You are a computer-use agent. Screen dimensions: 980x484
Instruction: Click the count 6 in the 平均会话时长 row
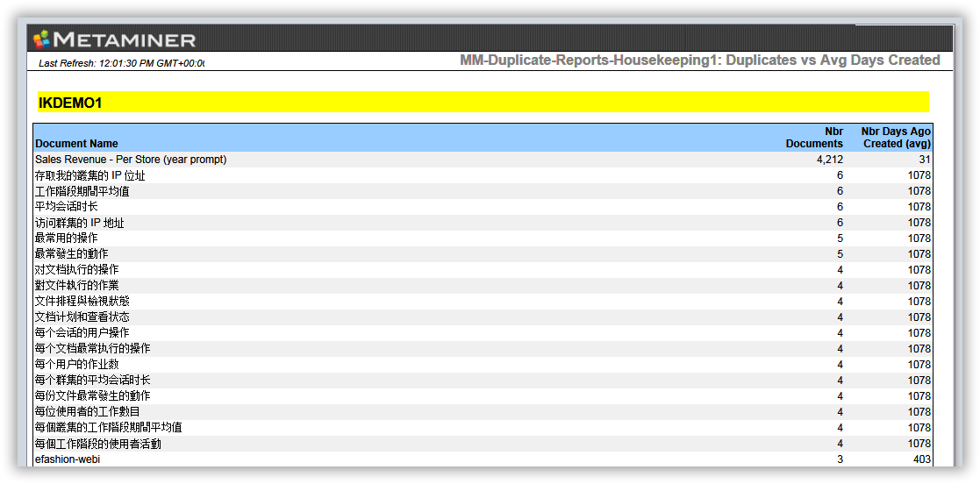(840, 207)
